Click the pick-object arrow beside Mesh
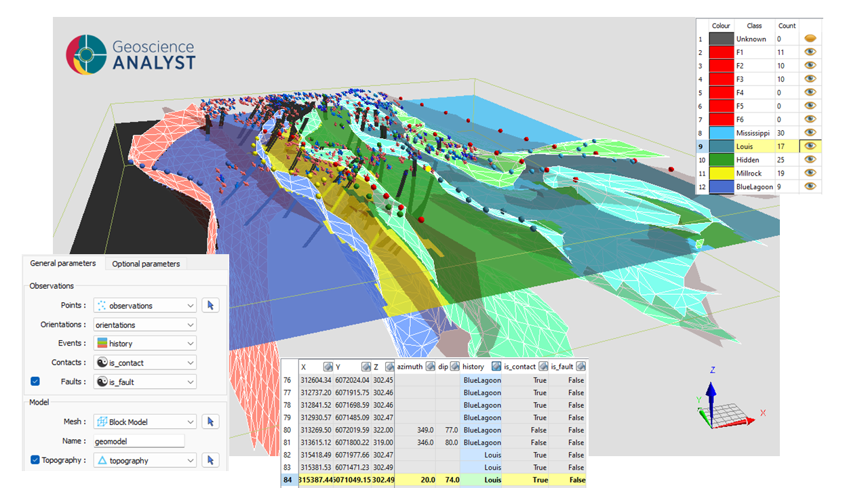This screenshot has width=868, height=488. click(210, 422)
